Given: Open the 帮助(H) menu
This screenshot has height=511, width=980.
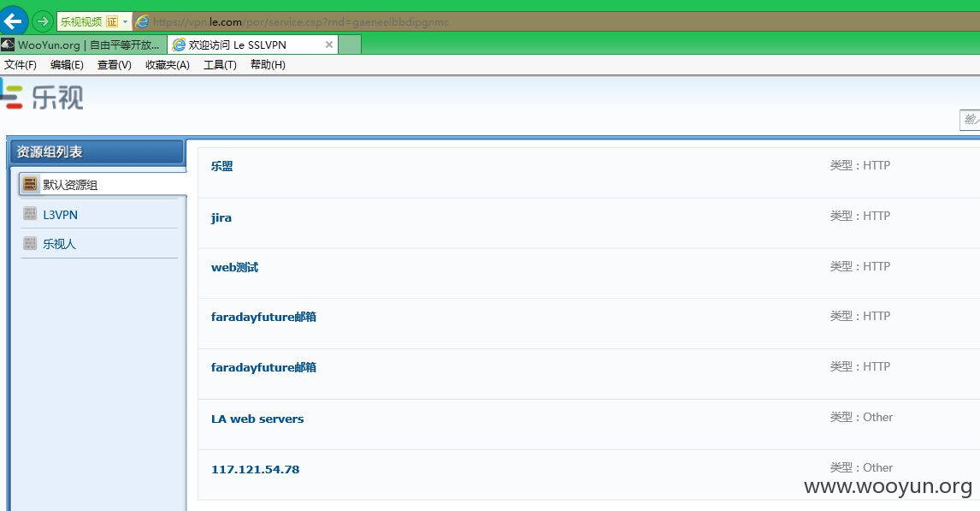Looking at the screenshot, I should point(269,65).
